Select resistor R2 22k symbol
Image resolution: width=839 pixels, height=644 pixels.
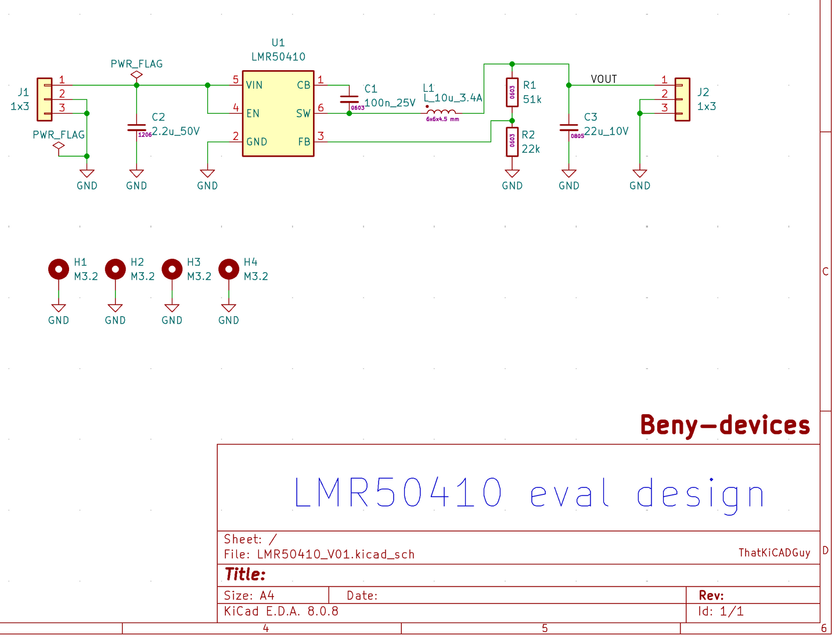click(512, 142)
